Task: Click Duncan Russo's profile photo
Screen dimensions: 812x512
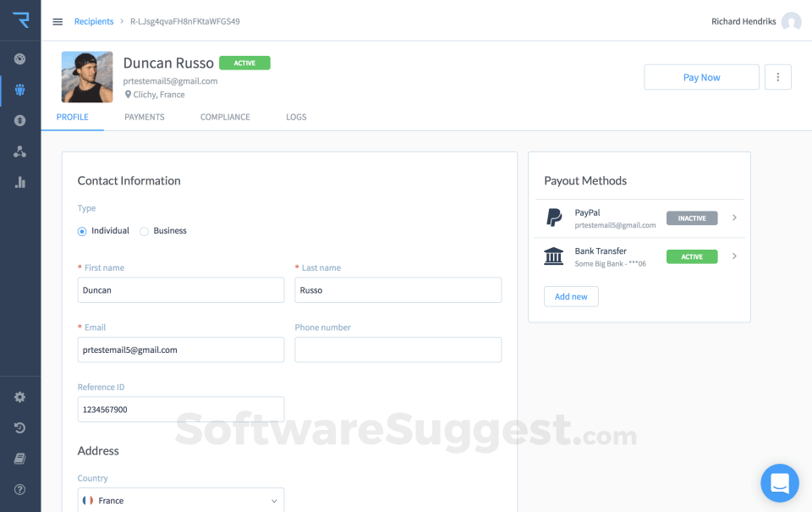Action: coord(87,77)
